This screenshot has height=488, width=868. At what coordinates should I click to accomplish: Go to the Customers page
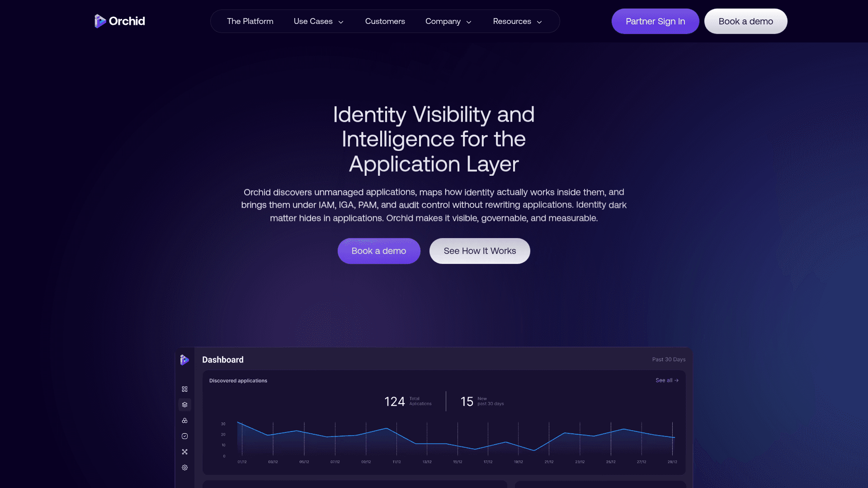coord(385,21)
